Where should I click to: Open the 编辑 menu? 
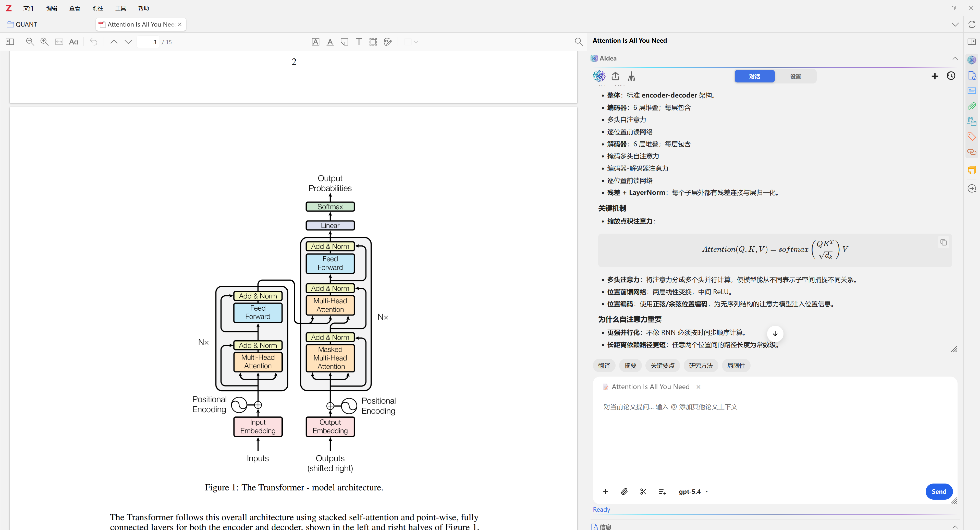tap(52, 8)
